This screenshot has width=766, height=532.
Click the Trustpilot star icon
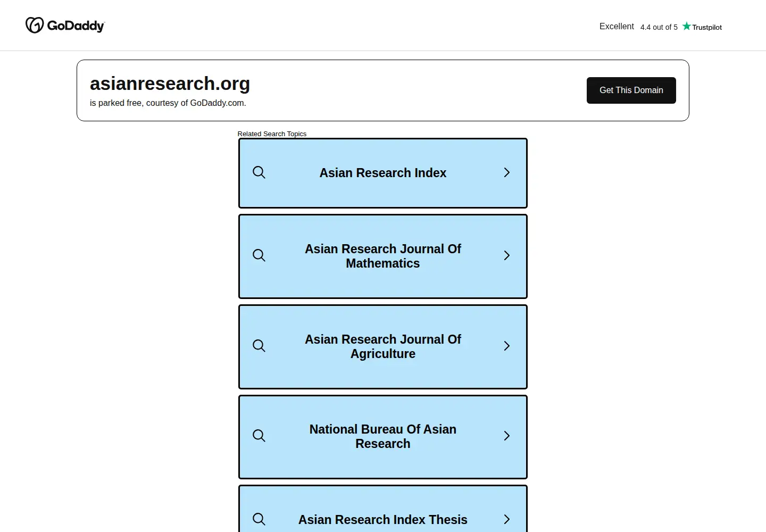click(687, 26)
